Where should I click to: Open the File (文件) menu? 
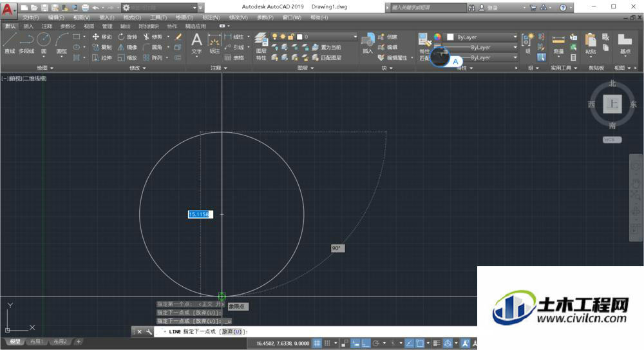(x=30, y=17)
